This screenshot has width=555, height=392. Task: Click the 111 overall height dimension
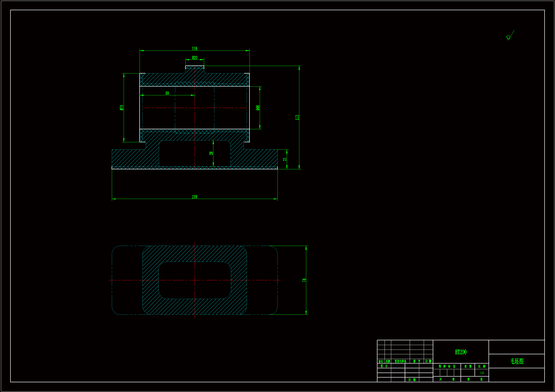[x=297, y=117]
